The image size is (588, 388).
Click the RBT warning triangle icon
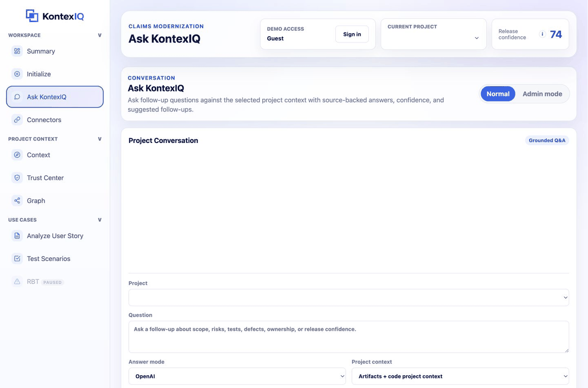(17, 282)
